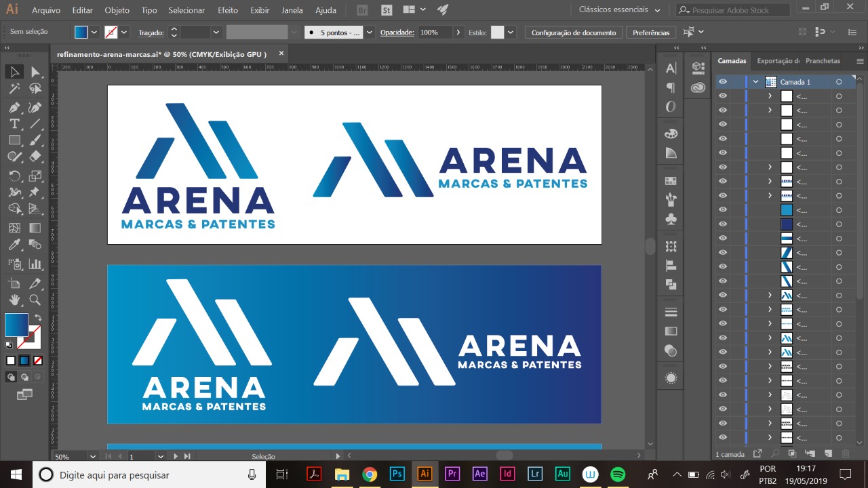Toggle eye icon of dark-blue square sublayer
Image resolution: width=868 pixels, height=488 pixels.
[x=723, y=224]
